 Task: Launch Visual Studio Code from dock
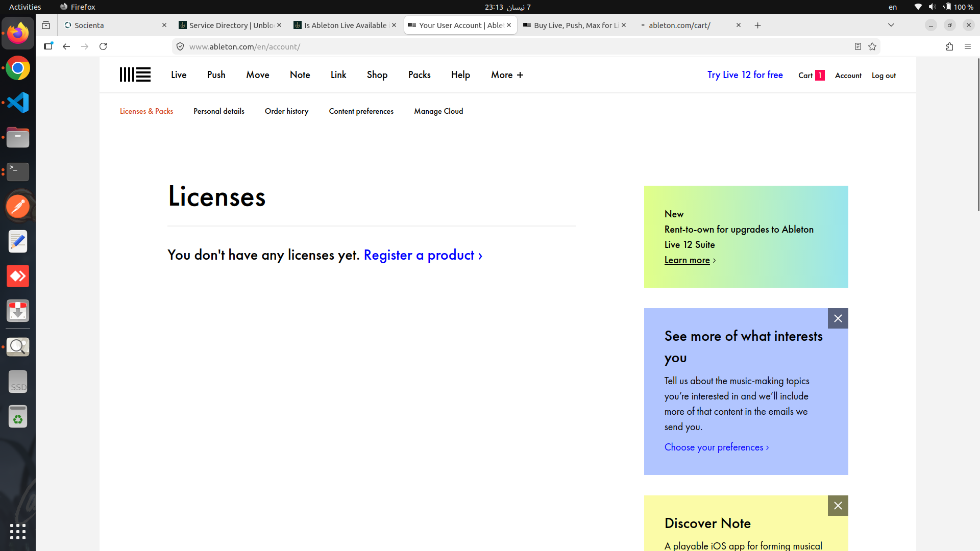[x=18, y=103]
